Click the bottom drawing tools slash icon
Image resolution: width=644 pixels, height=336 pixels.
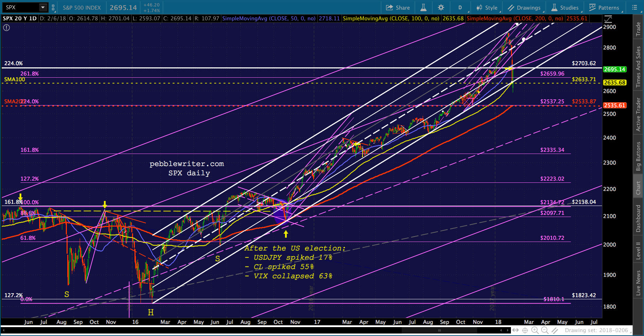555,330
